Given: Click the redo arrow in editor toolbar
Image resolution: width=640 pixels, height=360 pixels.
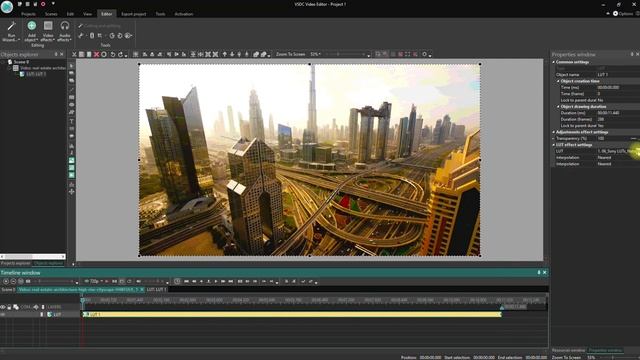Looking at the screenshot, I should (x=120, y=54).
